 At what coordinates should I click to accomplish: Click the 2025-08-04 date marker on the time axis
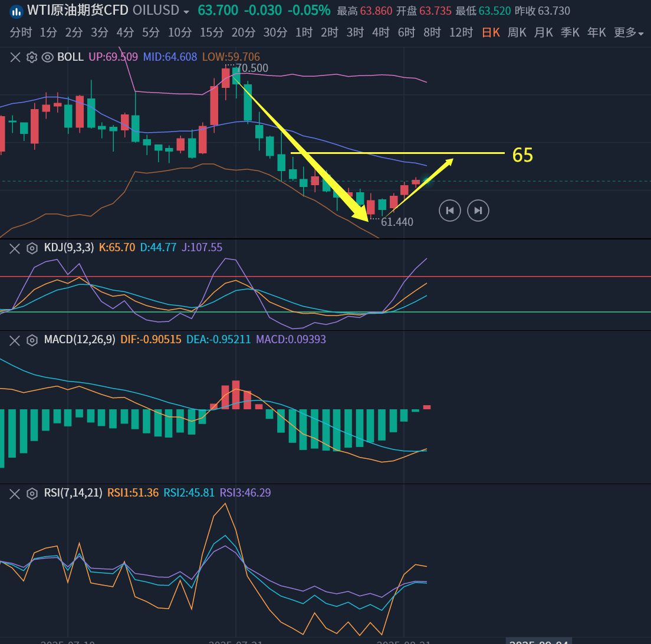coord(539,640)
